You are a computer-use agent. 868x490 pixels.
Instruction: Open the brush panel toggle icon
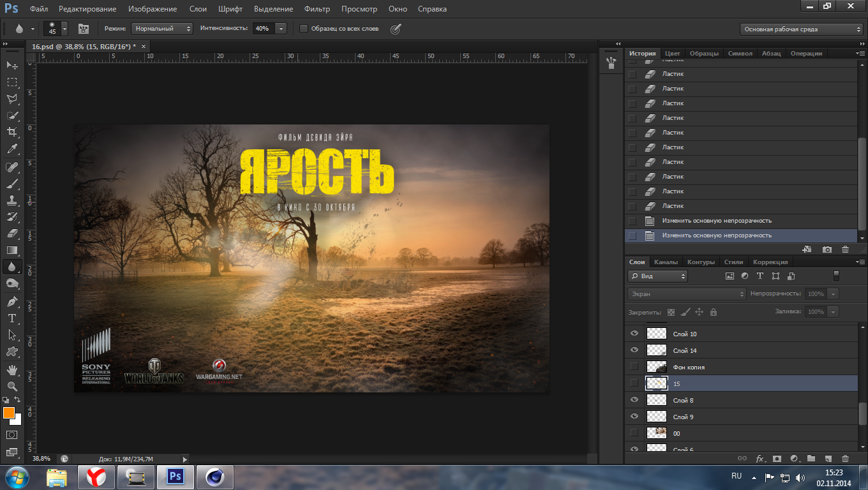83,29
